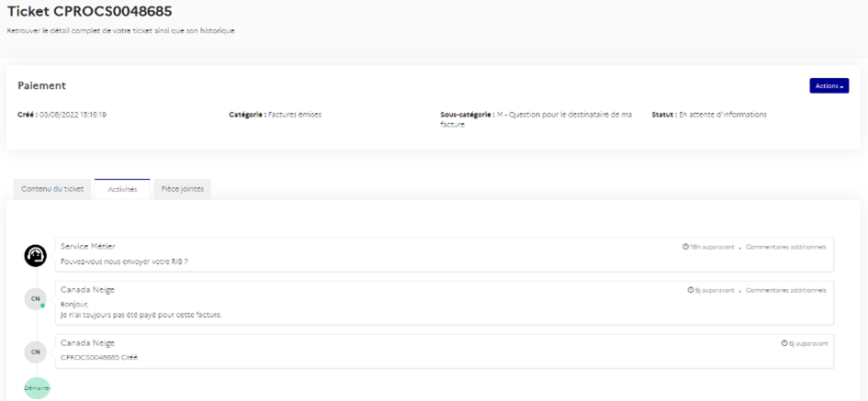Click Commentaires additionnels on Canada Neige's message
This screenshot has height=401, width=868.
pos(785,290)
